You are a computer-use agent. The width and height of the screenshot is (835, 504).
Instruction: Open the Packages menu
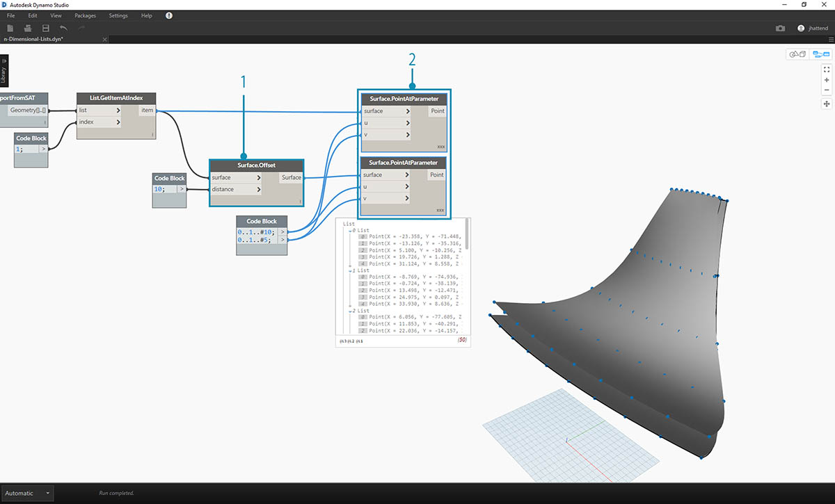(86, 15)
